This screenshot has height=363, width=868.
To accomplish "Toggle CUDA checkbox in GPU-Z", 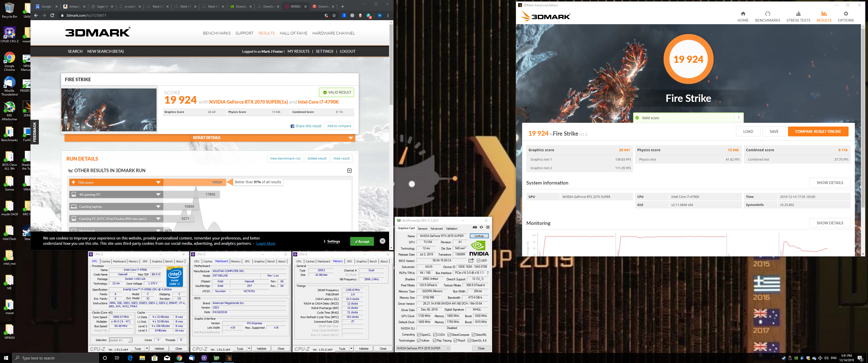I will point(435,335).
